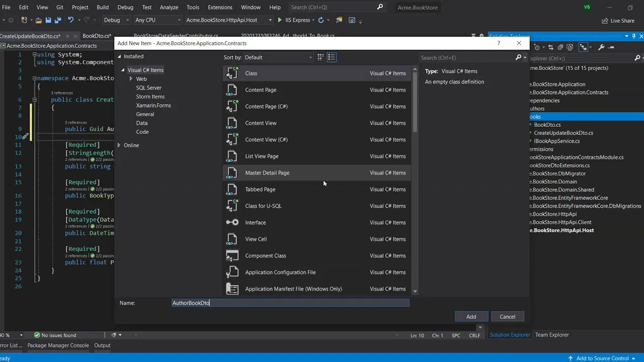Click Show All Files in Solution Explorer
The height and width of the screenshot is (362, 644).
click(x=570, y=47)
